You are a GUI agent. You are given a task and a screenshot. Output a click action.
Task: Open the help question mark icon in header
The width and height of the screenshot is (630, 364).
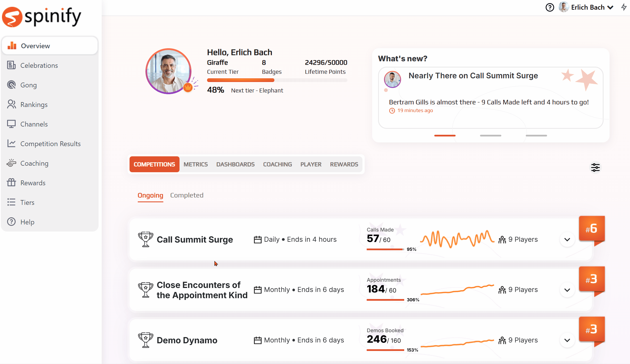550,7
